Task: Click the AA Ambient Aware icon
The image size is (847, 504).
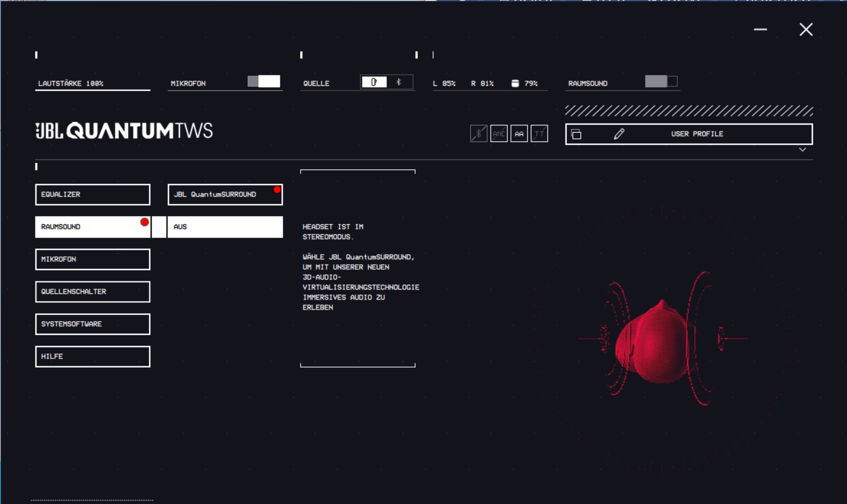Action: [519, 133]
